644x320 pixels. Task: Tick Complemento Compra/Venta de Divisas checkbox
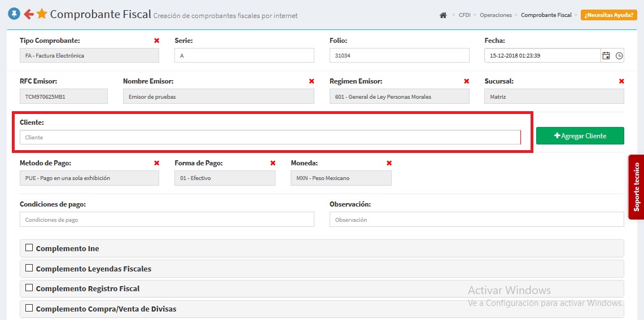coord(29,308)
